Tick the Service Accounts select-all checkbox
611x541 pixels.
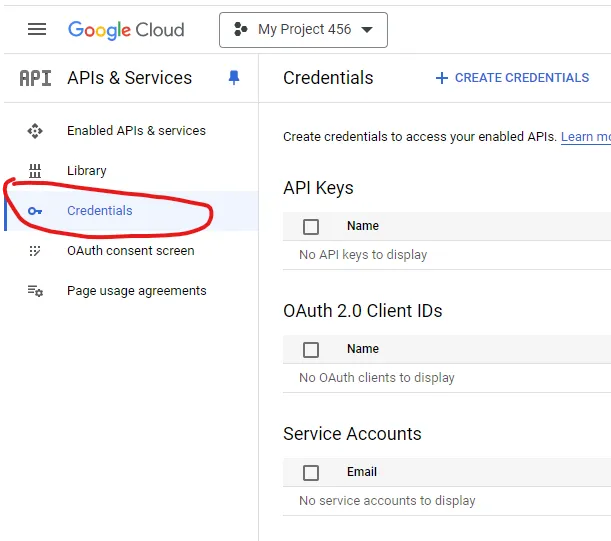311,473
